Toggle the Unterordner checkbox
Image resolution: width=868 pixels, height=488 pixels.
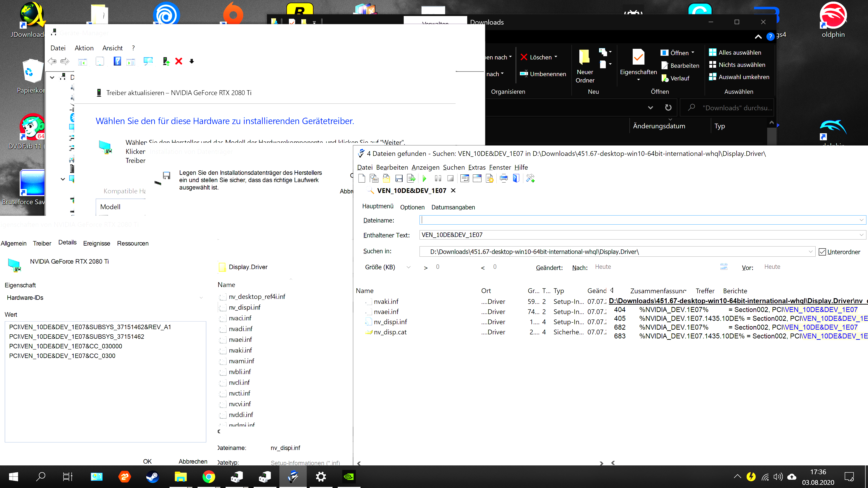click(x=822, y=252)
